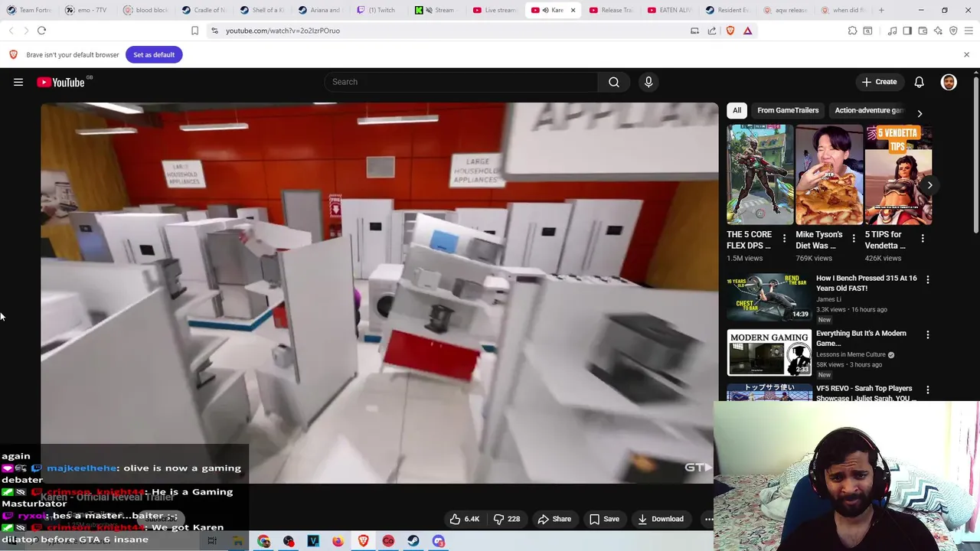
Task: Open Brave main menu icon
Action: pyautogui.click(x=969, y=31)
